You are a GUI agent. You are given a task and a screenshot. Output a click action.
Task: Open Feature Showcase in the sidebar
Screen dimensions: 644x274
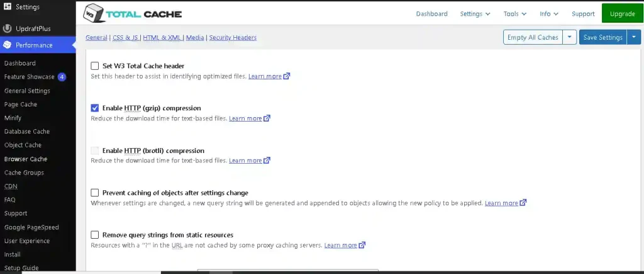pyautogui.click(x=29, y=77)
